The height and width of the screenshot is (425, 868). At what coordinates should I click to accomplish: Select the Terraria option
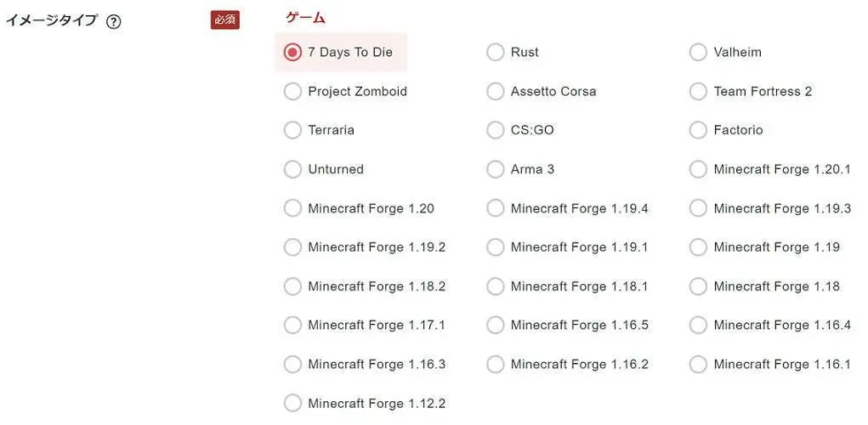tap(292, 131)
